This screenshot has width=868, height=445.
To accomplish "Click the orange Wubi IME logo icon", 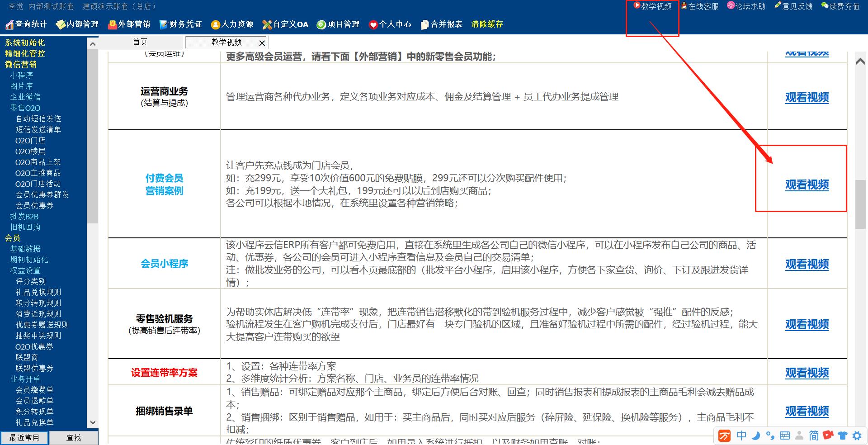I will tap(725, 436).
